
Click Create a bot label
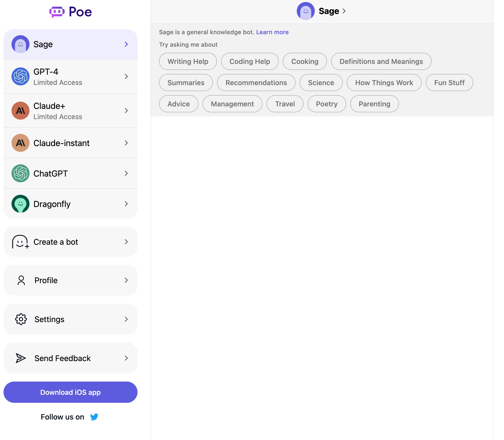(x=56, y=242)
